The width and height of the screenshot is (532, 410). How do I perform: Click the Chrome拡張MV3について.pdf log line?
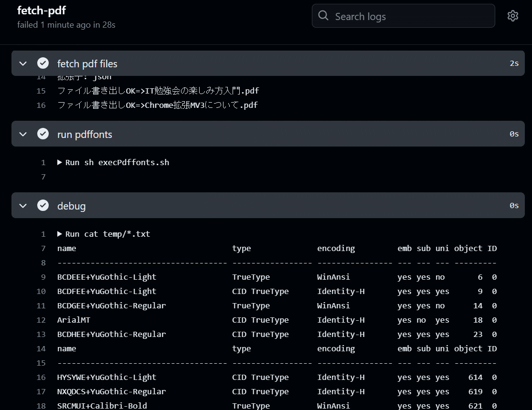coord(158,105)
